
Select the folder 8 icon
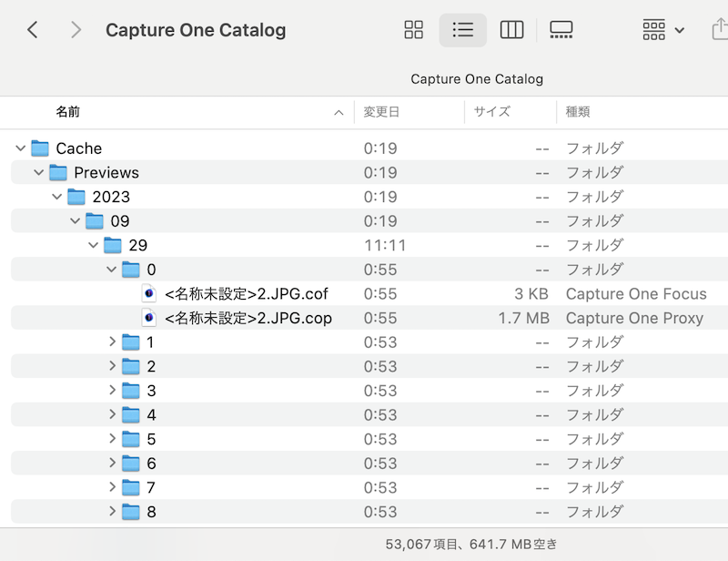[x=130, y=511]
